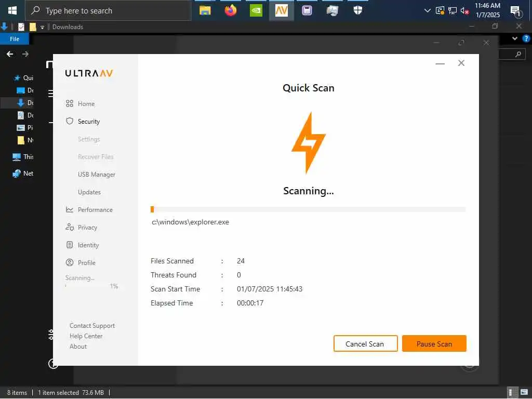Click Explorer search magnifier icon
532x399 pixels.
[518, 54]
